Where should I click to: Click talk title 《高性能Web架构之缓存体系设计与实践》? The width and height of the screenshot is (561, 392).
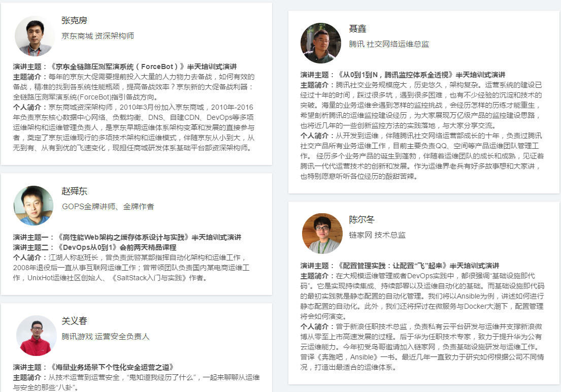coord(123,237)
